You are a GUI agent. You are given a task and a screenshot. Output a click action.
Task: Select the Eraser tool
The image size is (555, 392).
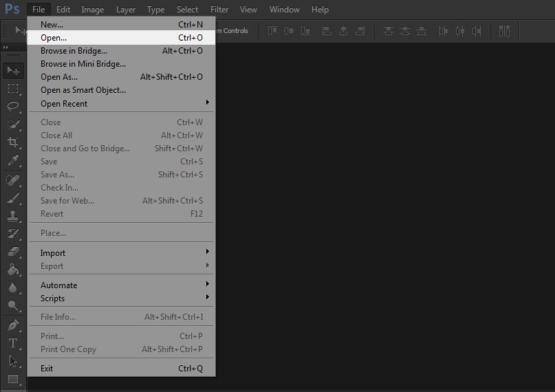13,252
